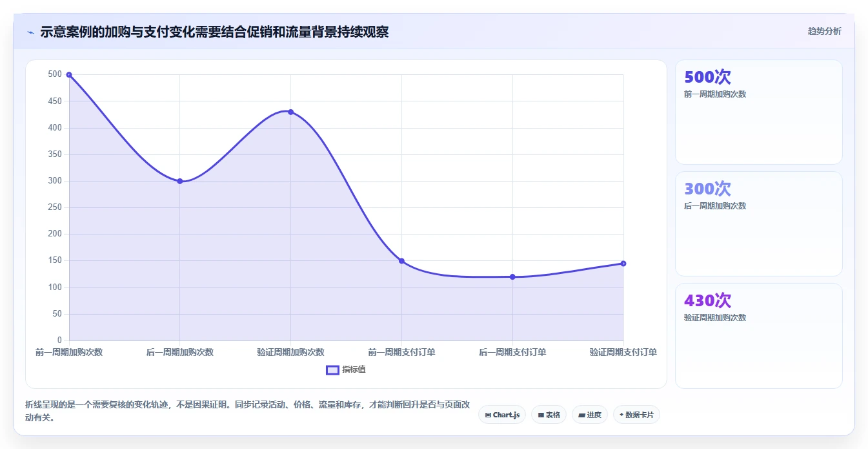868x449 pixels.
Task: Toggle the 指标值 legend item
Action: point(346,370)
